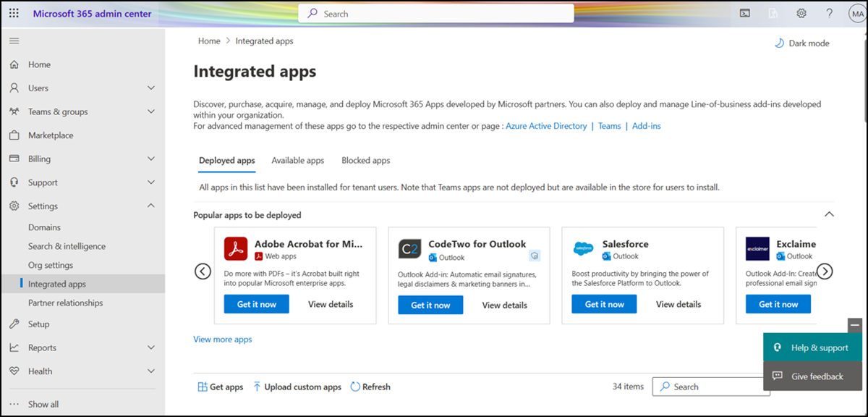Collapse the Popular apps to be deployed section
This screenshot has height=417, width=868.
point(829,214)
